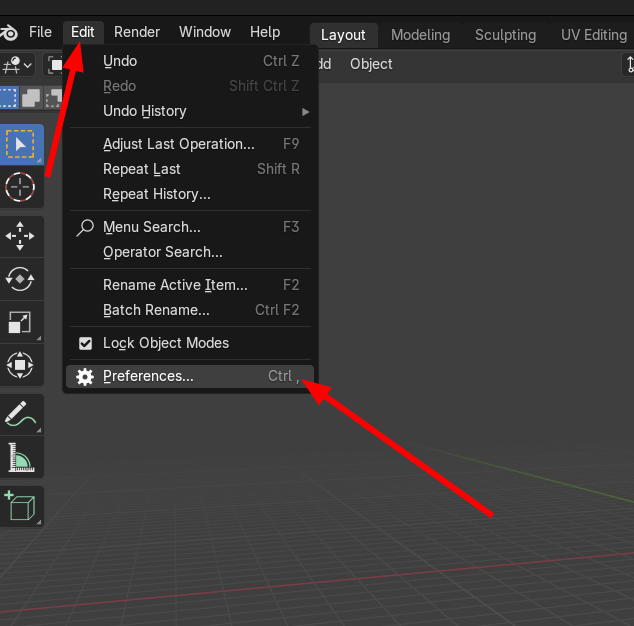Choose Undo from the Edit menu

(x=190, y=61)
